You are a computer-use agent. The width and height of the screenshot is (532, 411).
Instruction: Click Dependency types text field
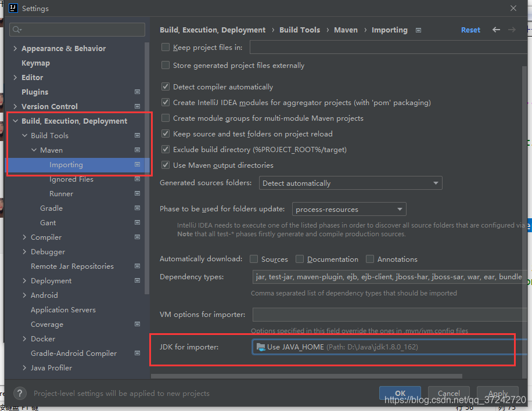390,277
